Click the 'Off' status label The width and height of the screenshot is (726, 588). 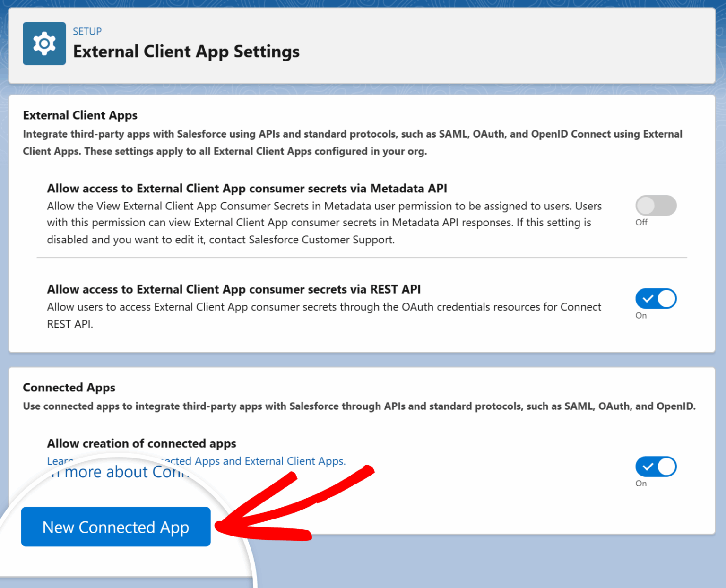(x=641, y=222)
